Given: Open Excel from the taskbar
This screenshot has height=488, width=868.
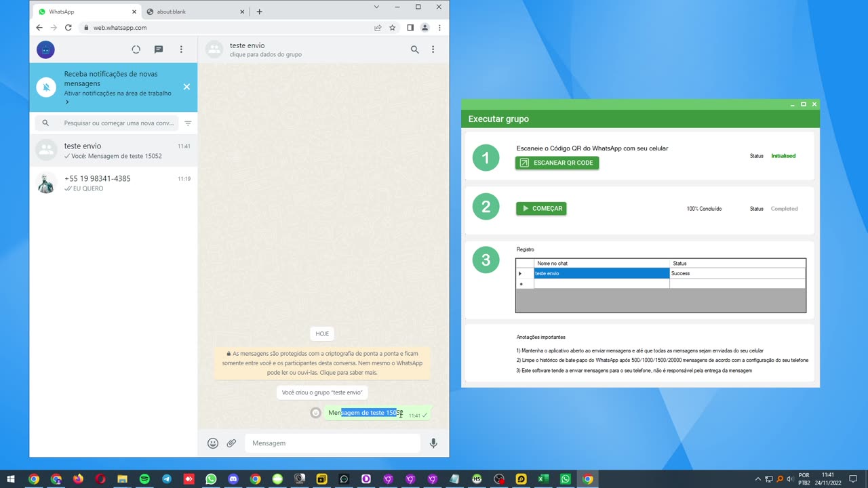Looking at the screenshot, I should (543, 479).
